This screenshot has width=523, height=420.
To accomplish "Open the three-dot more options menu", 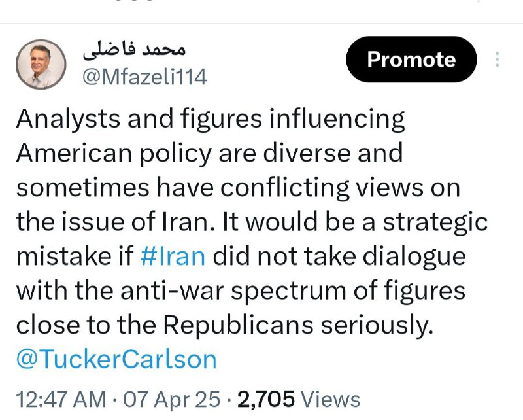I will [497, 60].
